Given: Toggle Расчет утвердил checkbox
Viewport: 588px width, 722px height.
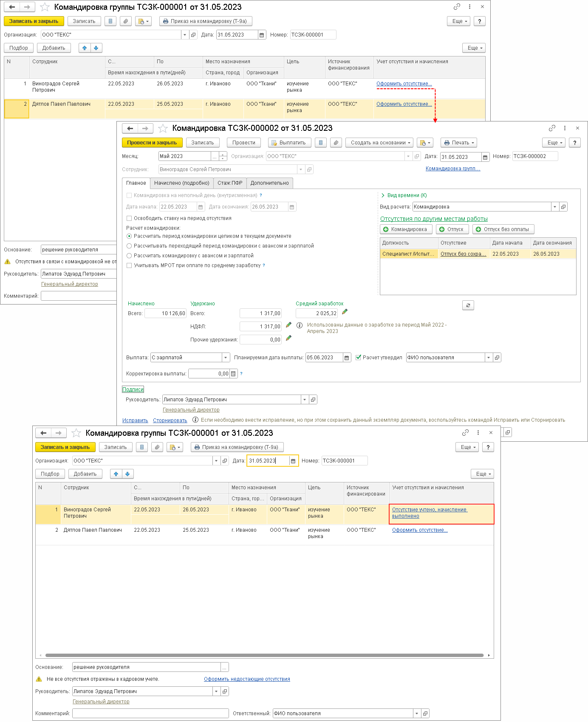Looking at the screenshot, I should click(x=358, y=358).
